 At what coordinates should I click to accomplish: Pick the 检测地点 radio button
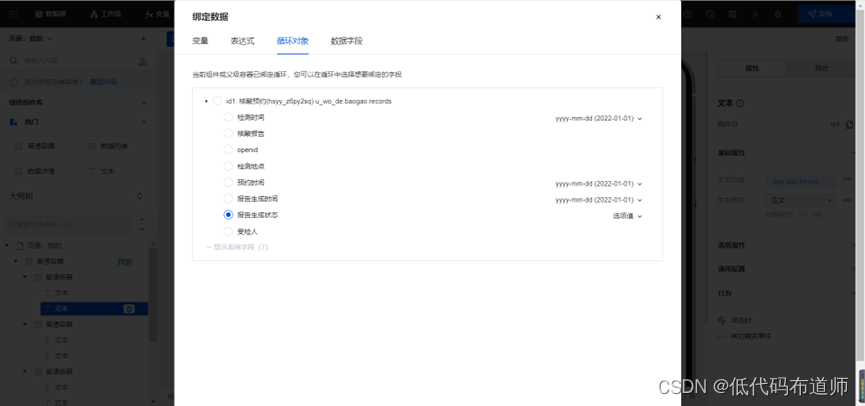(228, 166)
